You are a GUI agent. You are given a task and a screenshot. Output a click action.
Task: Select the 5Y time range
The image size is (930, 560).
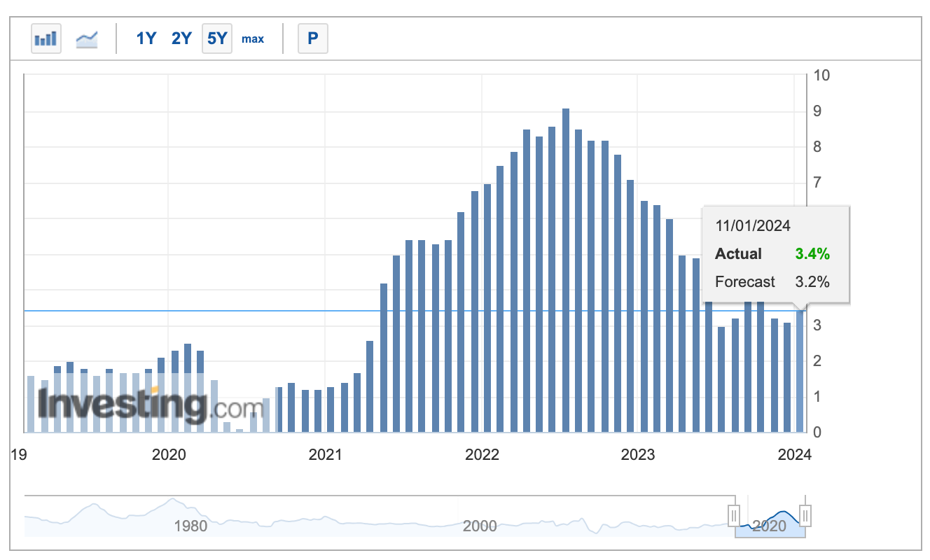pos(216,38)
